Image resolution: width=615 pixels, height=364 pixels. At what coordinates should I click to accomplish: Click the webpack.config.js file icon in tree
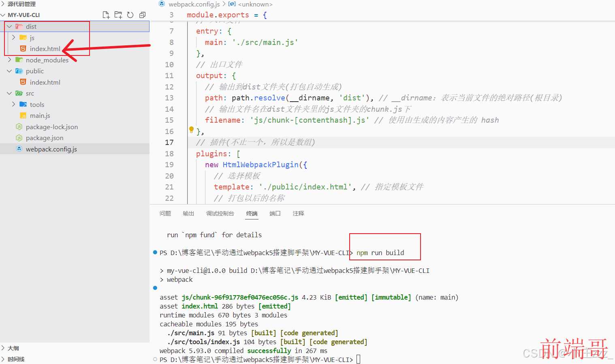click(x=19, y=149)
